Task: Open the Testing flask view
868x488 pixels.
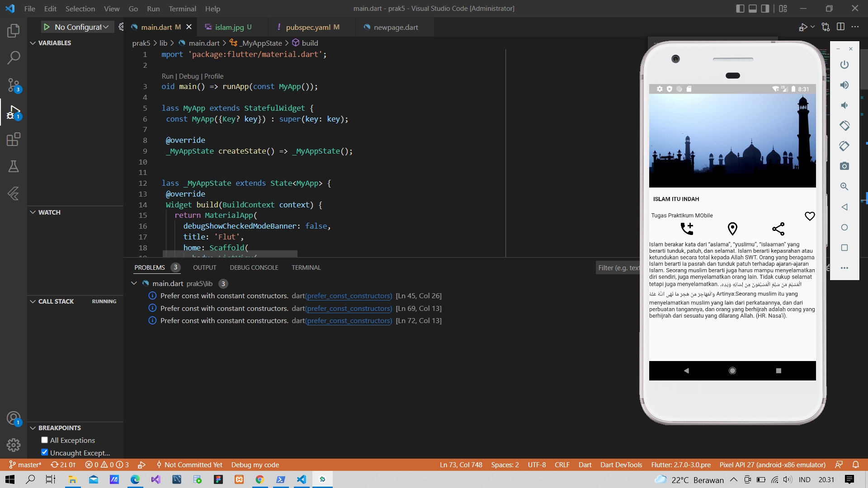Action: (14, 166)
